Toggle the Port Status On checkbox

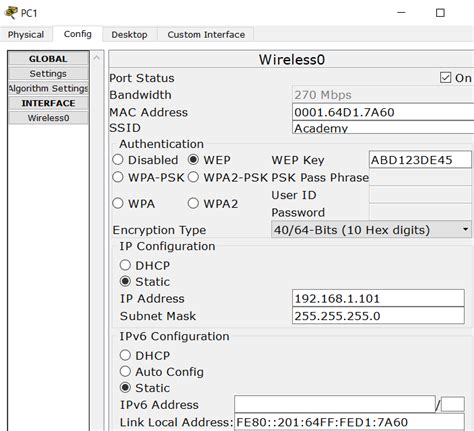pos(445,78)
